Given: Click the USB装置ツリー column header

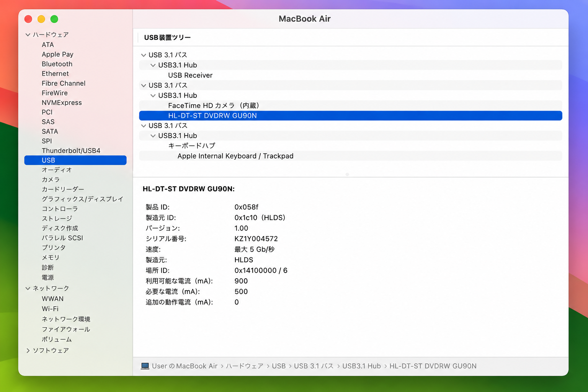Looking at the screenshot, I should [167, 38].
